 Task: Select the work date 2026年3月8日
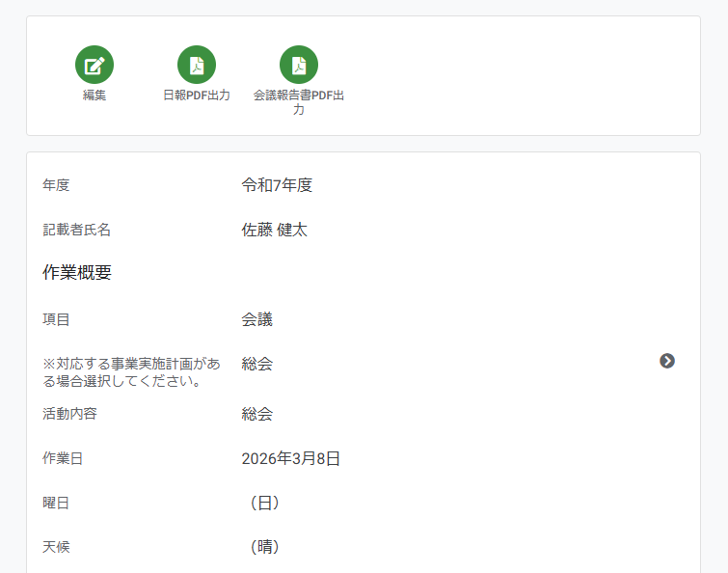coord(290,458)
